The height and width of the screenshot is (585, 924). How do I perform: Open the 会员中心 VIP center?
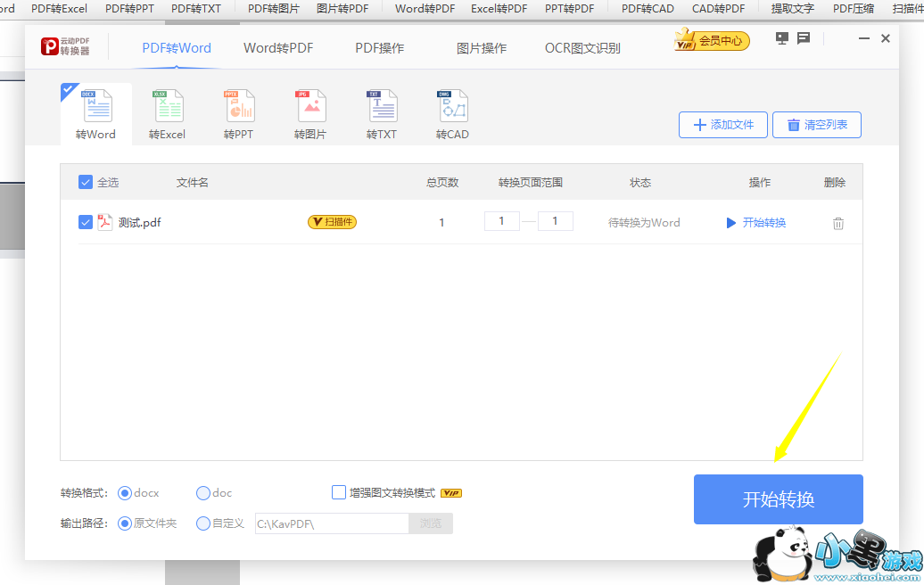click(713, 41)
